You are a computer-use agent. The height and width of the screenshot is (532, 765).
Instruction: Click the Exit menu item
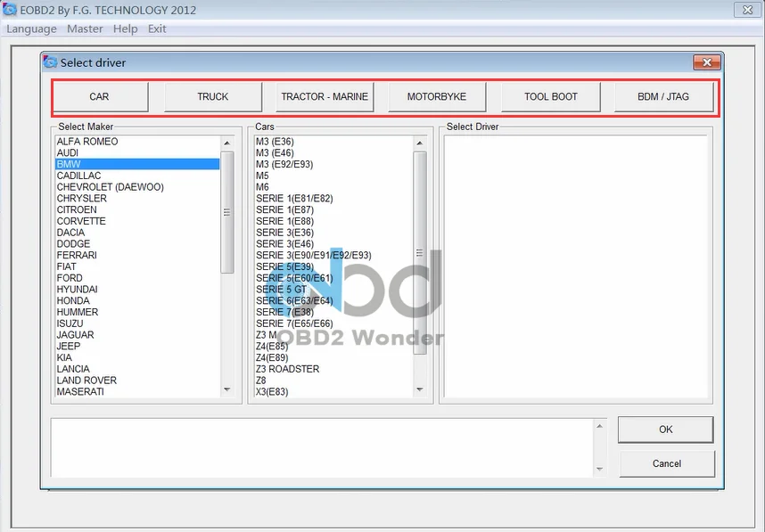click(x=157, y=29)
